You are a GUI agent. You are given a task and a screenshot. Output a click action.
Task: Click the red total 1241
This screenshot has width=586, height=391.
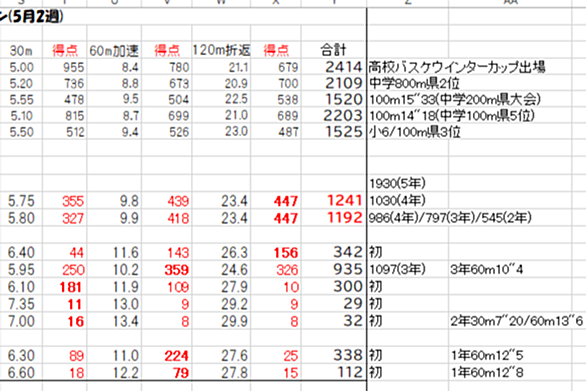tap(345, 201)
